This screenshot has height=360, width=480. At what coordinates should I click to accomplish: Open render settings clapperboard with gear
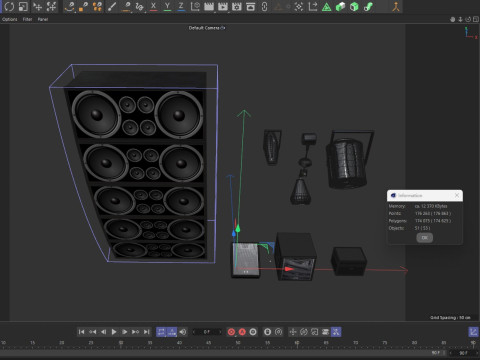(x=236, y=7)
